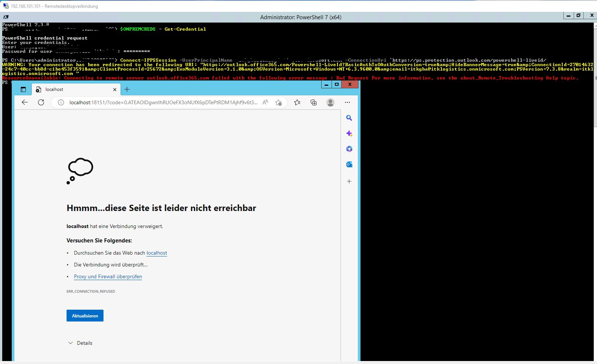Open Proxy und Firewall überprüfen link
597x364 pixels.
[108, 277]
